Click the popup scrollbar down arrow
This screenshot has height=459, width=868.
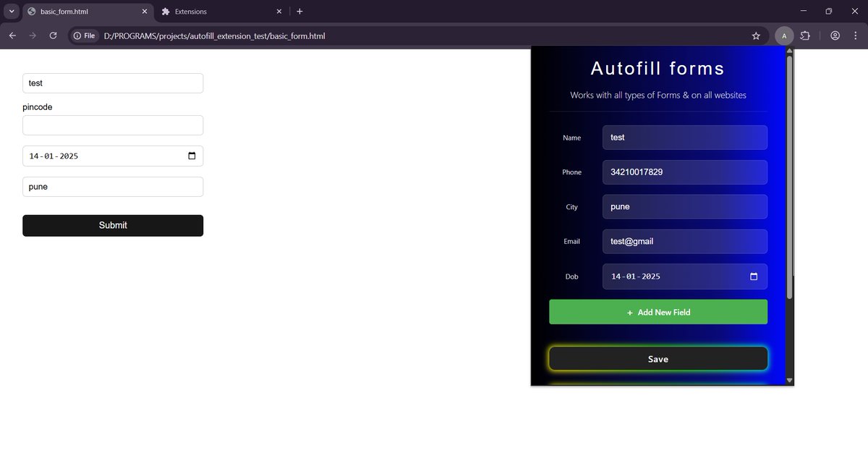[x=790, y=380]
